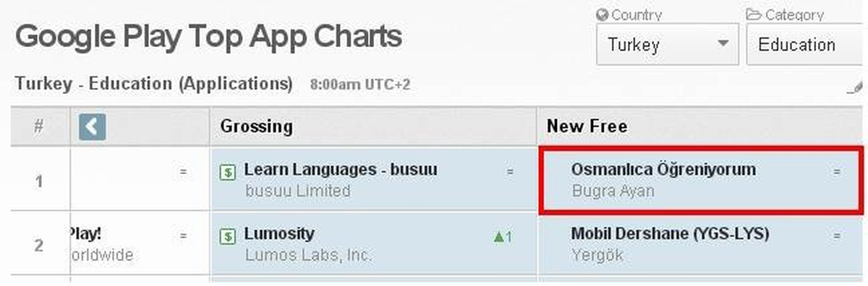868x286 pixels.
Task: Open Mobil Dershane (YGS-LYS) app link
Action: click(670, 234)
